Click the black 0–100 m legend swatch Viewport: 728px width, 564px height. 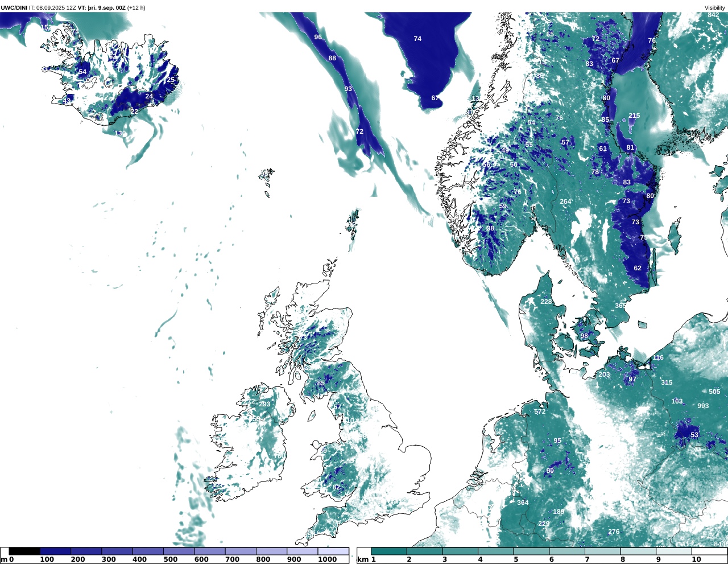click(24, 551)
